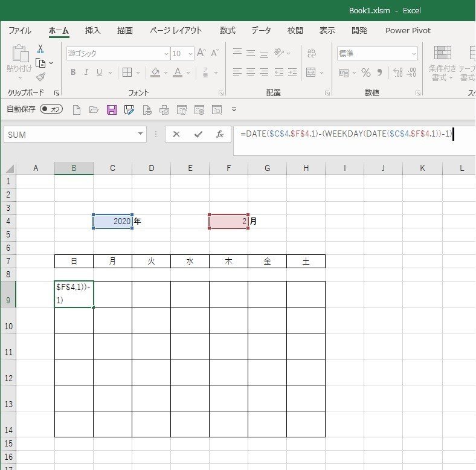This screenshot has width=476, height=470.
Task: Click Middle Align icon
Action: click(251, 53)
